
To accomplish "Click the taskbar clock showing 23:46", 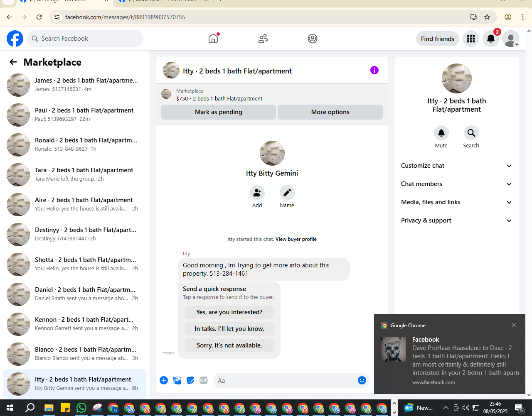I will click(x=495, y=408).
